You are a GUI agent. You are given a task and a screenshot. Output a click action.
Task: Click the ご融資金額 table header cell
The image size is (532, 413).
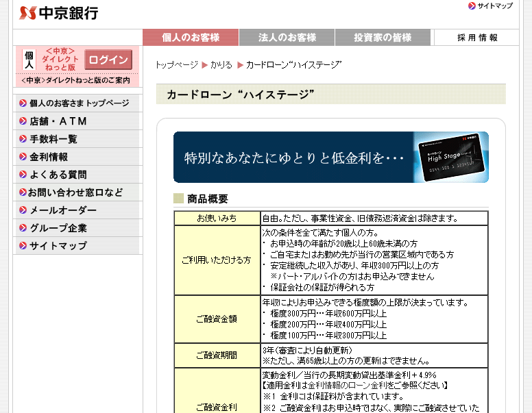point(217,318)
